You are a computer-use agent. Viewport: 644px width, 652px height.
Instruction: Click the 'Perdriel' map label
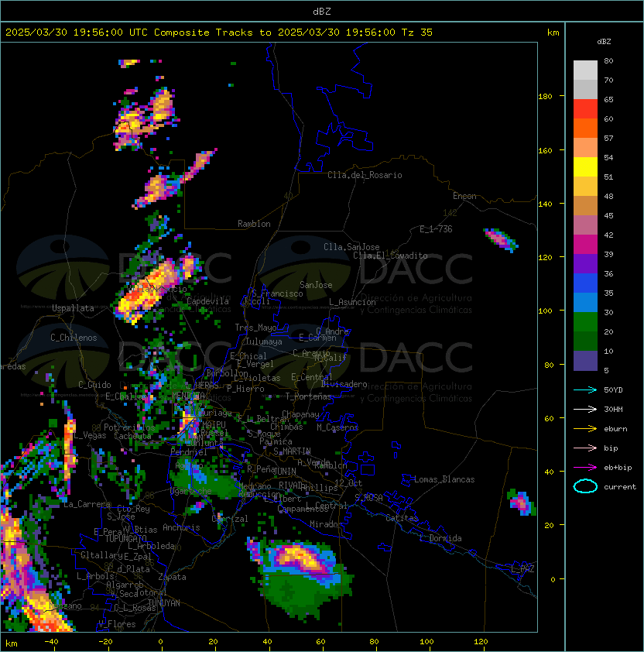point(189,451)
